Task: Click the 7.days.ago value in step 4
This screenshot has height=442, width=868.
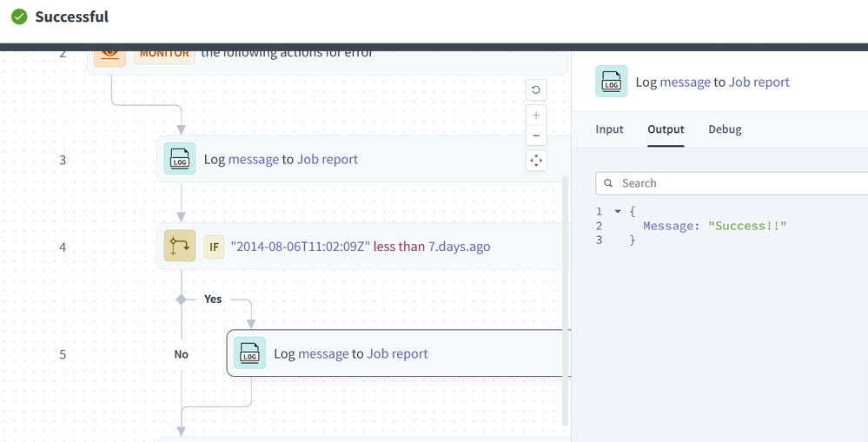Action: click(x=460, y=246)
